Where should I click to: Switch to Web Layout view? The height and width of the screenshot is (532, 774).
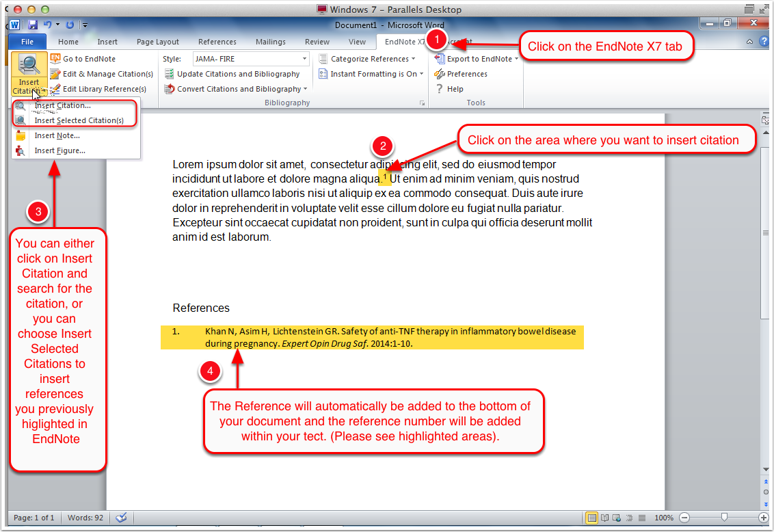click(x=617, y=518)
